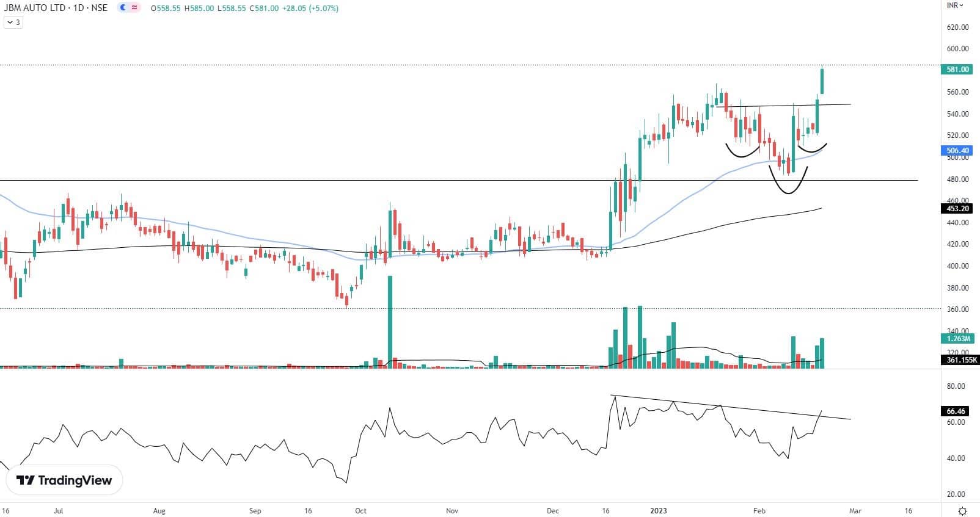
Task: Click the 2023 label on the time axis
Action: click(x=658, y=510)
